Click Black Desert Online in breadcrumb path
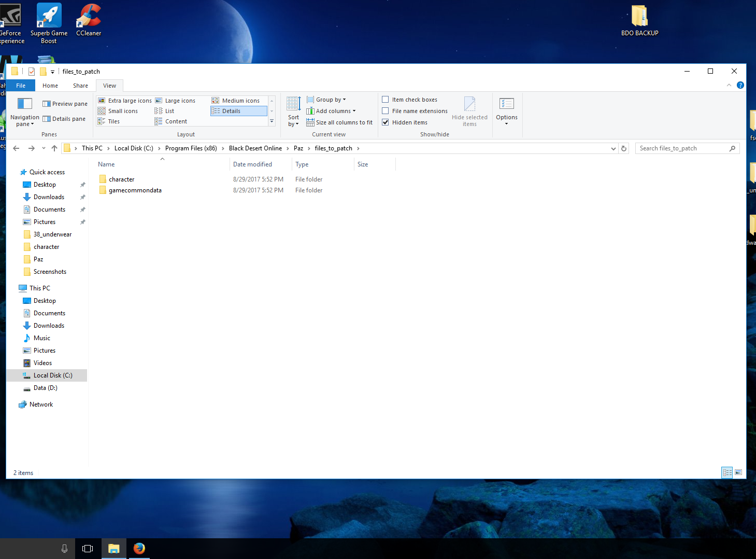Image resolution: width=756 pixels, height=559 pixels. 255,148
